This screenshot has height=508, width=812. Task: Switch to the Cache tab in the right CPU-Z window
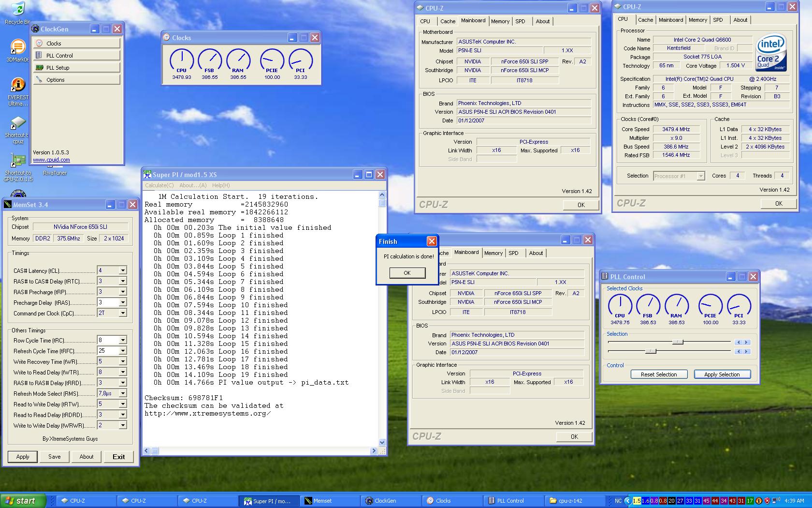coord(645,20)
